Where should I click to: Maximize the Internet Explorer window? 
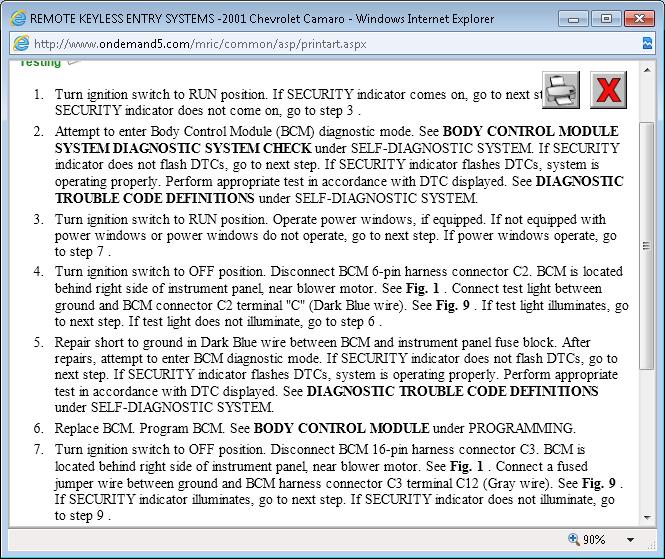pyautogui.click(x=606, y=19)
